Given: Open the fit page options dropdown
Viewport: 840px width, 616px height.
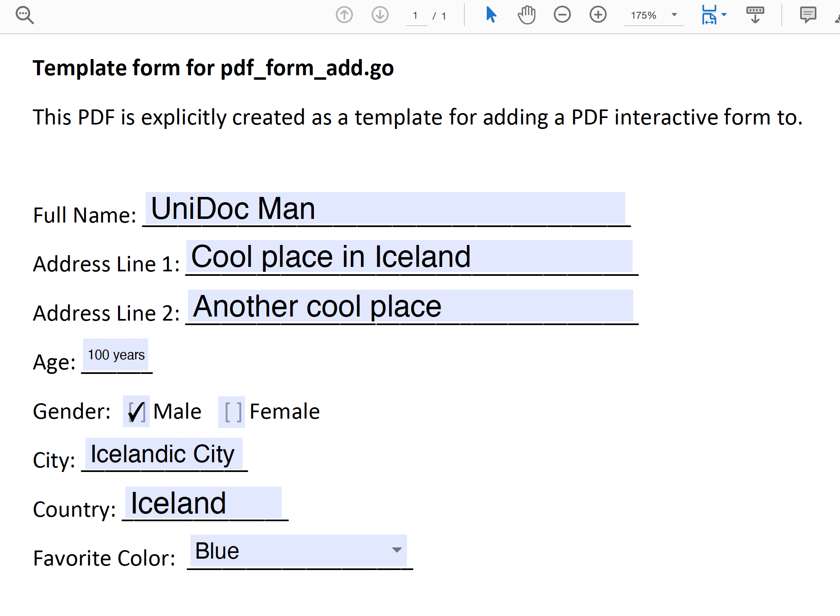Looking at the screenshot, I should click(724, 15).
